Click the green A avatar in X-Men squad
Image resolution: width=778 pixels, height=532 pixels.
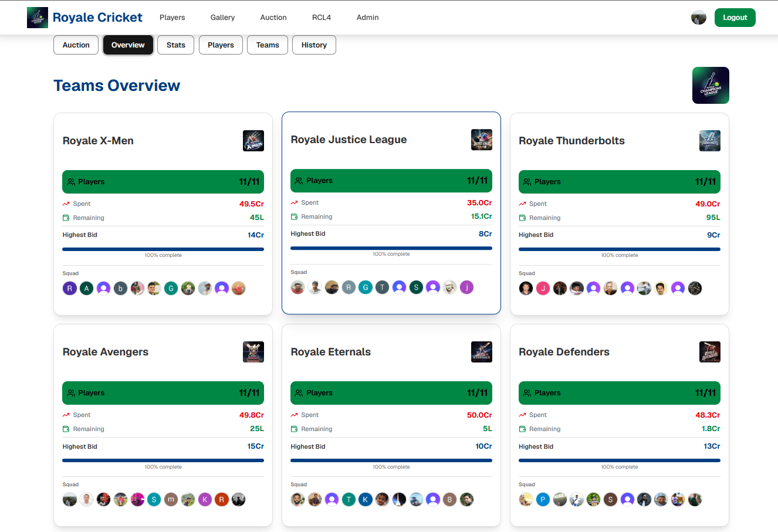pos(87,288)
